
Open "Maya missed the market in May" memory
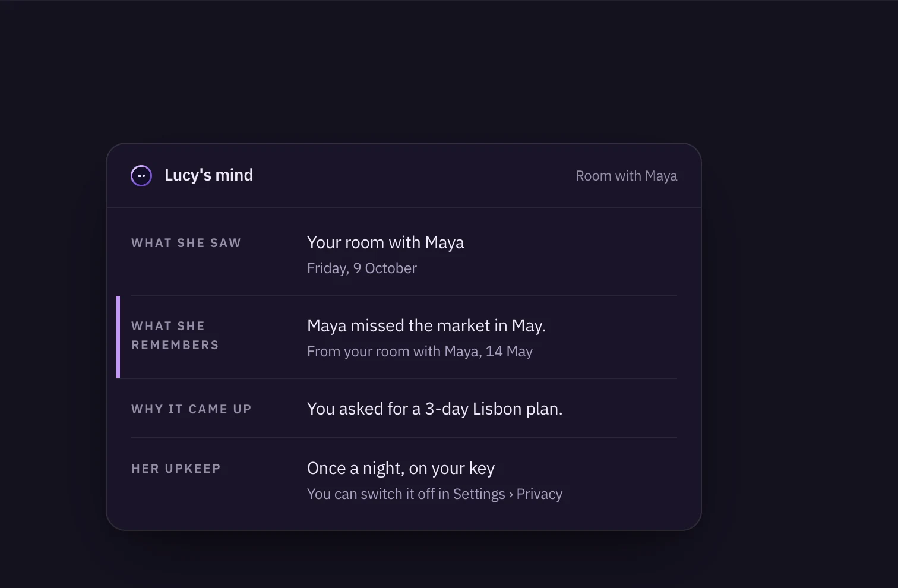(426, 325)
